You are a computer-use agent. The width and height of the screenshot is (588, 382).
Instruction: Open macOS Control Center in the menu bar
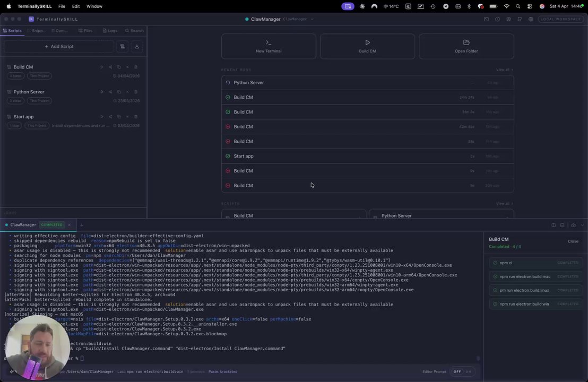[x=530, y=6]
